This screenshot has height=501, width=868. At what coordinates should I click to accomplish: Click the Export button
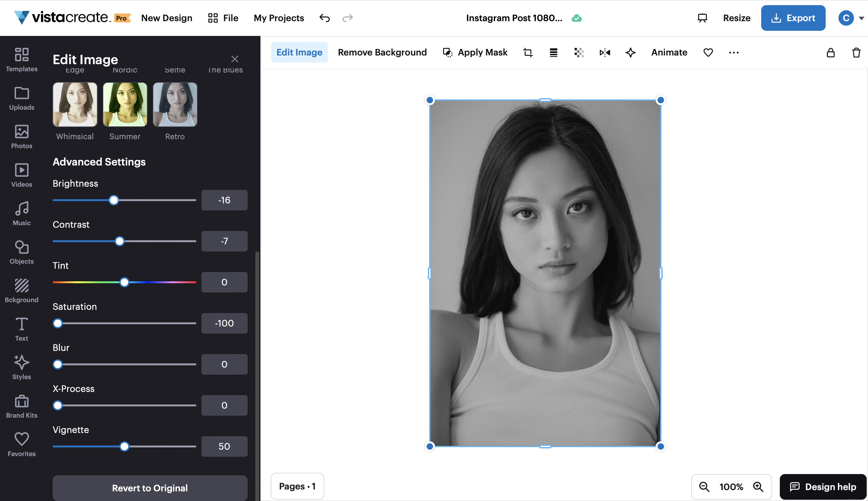click(793, 18)
